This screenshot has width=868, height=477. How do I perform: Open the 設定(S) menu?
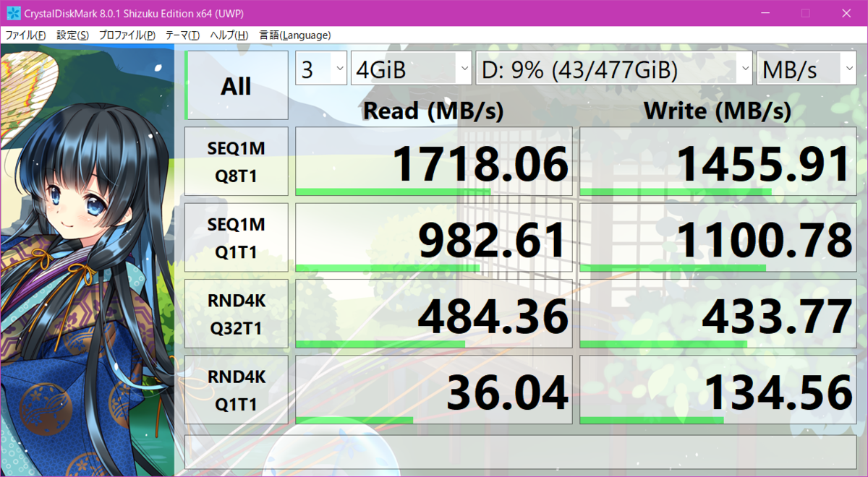tap(73, 35)
